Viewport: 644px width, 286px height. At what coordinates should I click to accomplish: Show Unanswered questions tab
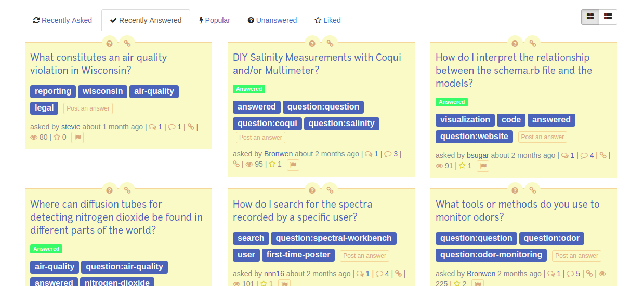click(272, 20)
